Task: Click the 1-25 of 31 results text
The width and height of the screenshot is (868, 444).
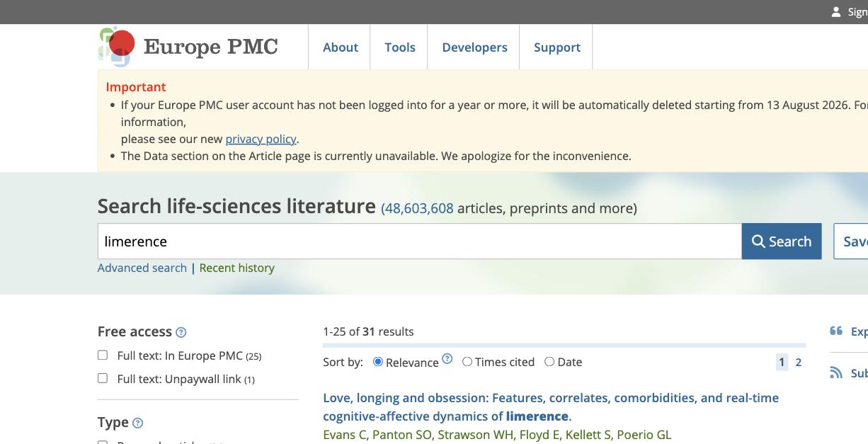Action: [368, 331]
